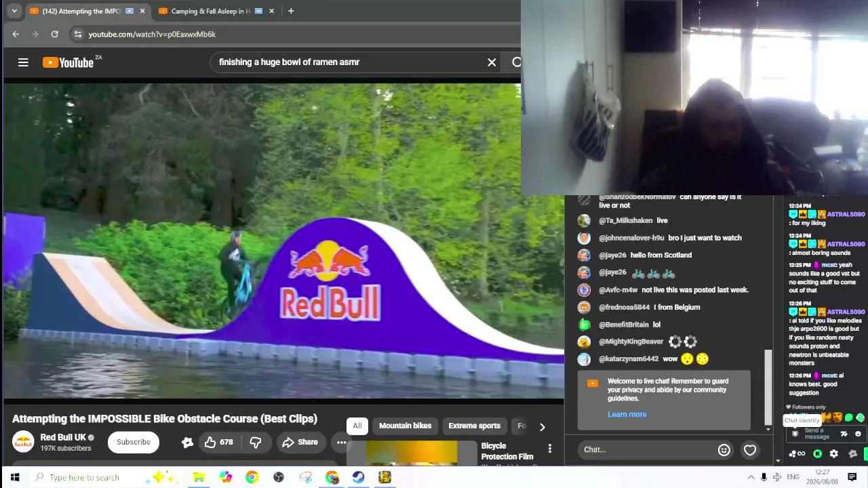Open more actions ellipsis menu
868x488 pixels.
[341, 442]
